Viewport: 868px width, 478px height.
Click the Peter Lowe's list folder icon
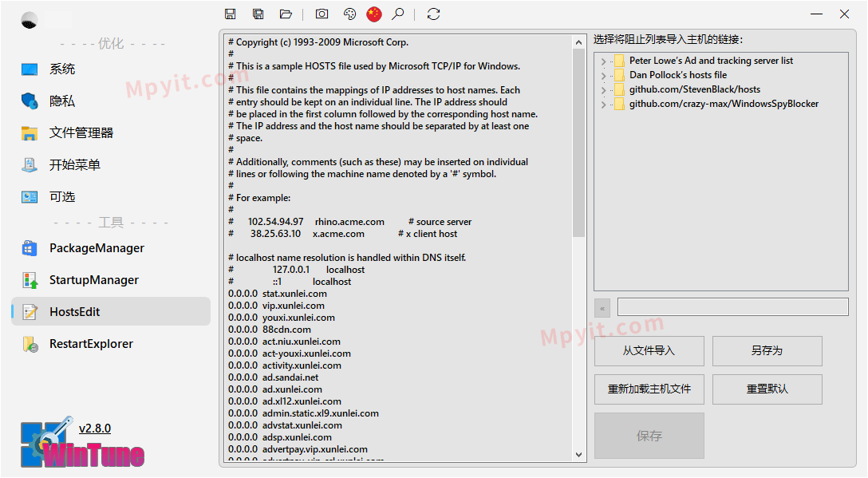[x=619, y=61]
